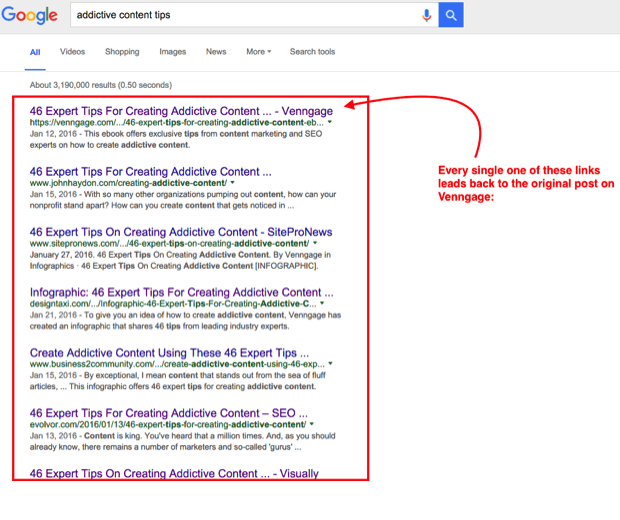The width and height of the screenshot is (620, 520).
Task: Open the designtaxi Infographic result
Action: [181, 293]
